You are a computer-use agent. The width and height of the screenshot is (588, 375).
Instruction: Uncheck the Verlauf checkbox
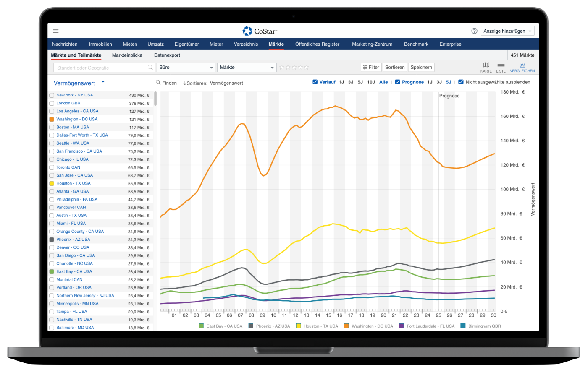(x=315, y=82)
